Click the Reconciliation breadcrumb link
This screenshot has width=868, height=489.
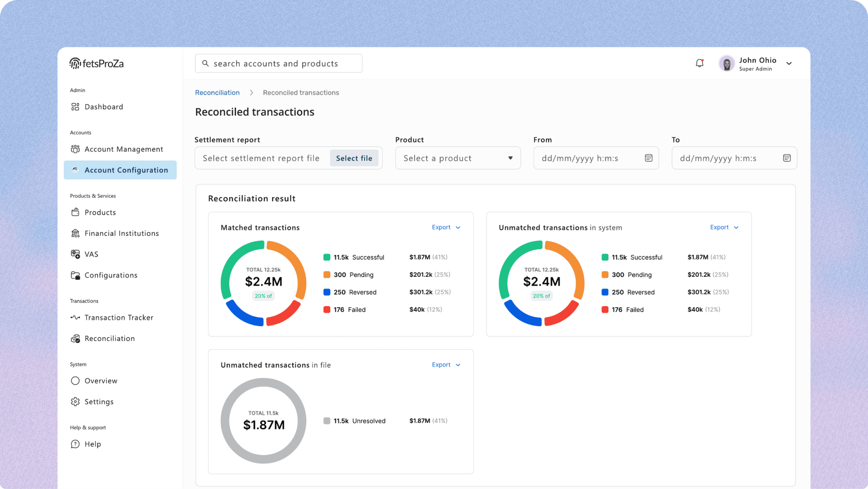[217, 92]
